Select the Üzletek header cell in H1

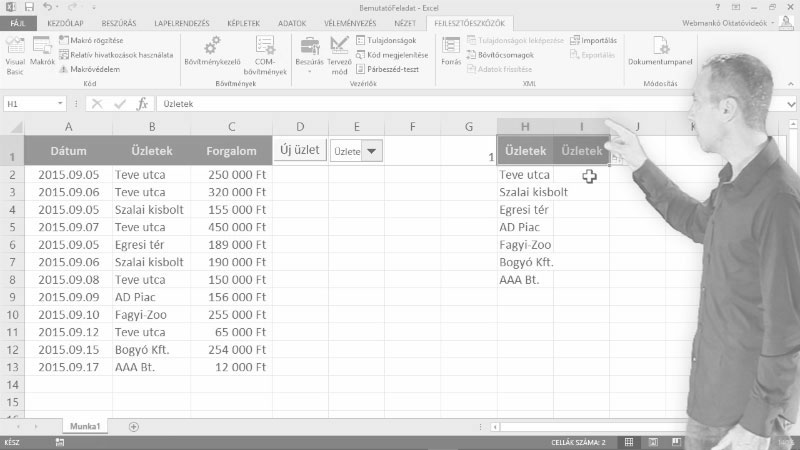pos(525,151)
